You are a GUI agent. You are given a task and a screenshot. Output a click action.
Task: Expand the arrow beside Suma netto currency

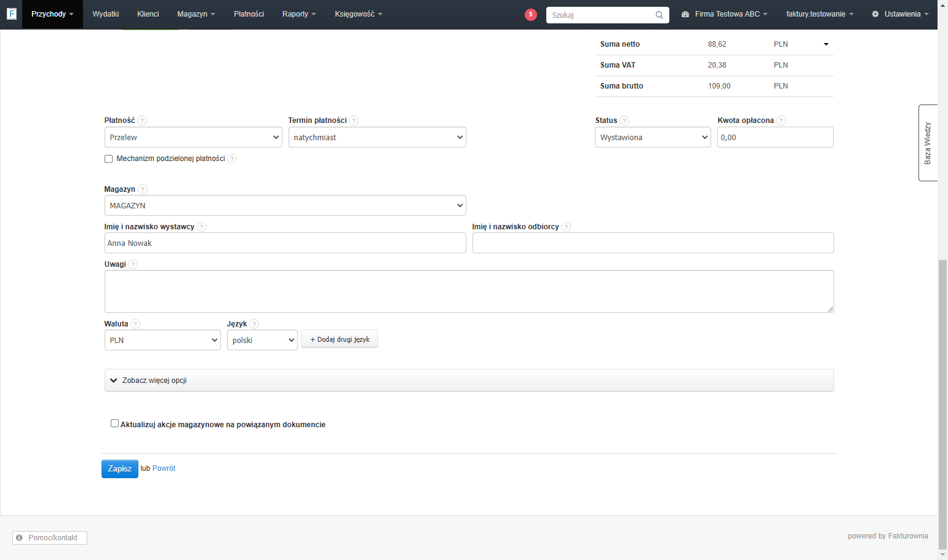(x=826, y=44)
